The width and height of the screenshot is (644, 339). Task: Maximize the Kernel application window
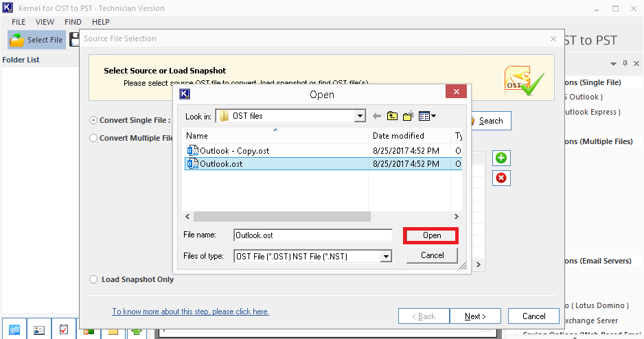(x=615, y=8)
